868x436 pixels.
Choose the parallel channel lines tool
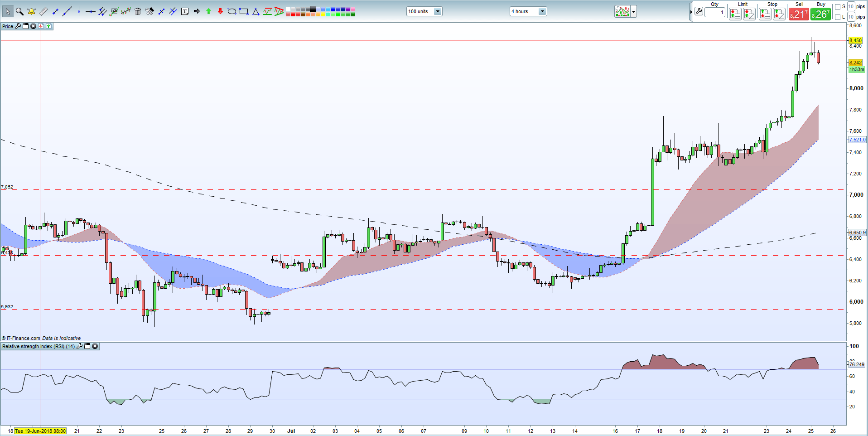[x=102, y=11]
